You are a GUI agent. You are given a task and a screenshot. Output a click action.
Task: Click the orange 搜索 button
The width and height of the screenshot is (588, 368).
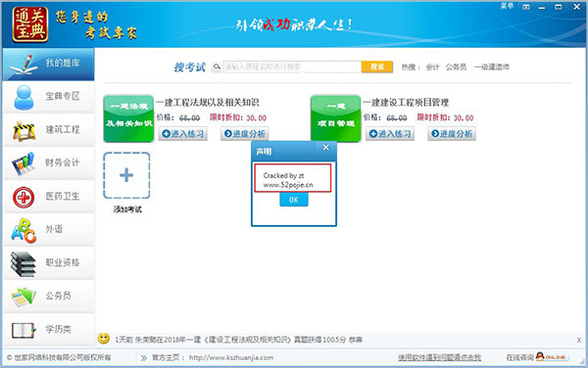coord(377,67)
